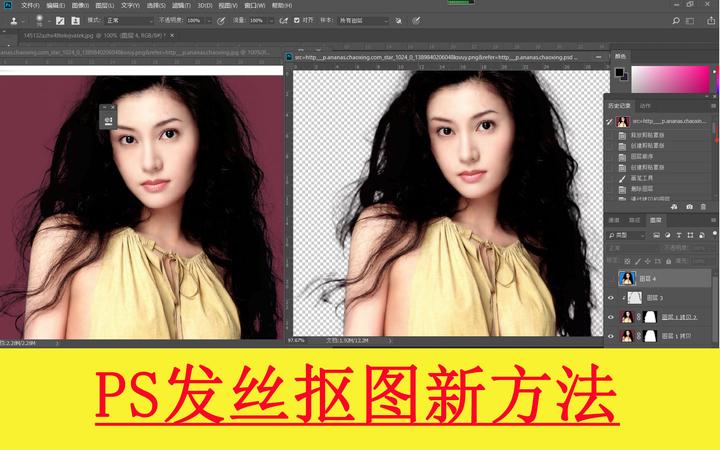
Task: Close the 145132 jpg document tab
Action: 172,35
